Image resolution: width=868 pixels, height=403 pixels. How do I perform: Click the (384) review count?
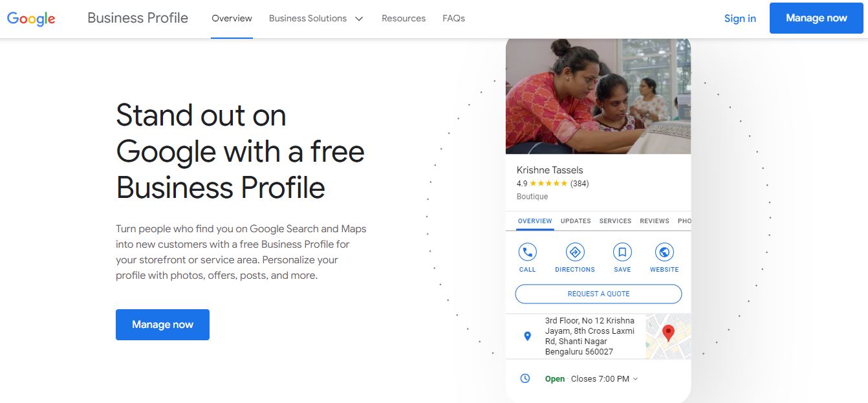coord(580,183)
